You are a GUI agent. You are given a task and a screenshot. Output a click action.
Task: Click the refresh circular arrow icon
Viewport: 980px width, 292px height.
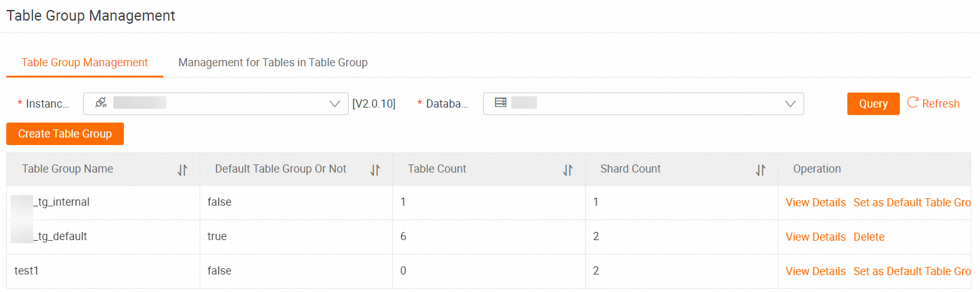tap(912, 103)
